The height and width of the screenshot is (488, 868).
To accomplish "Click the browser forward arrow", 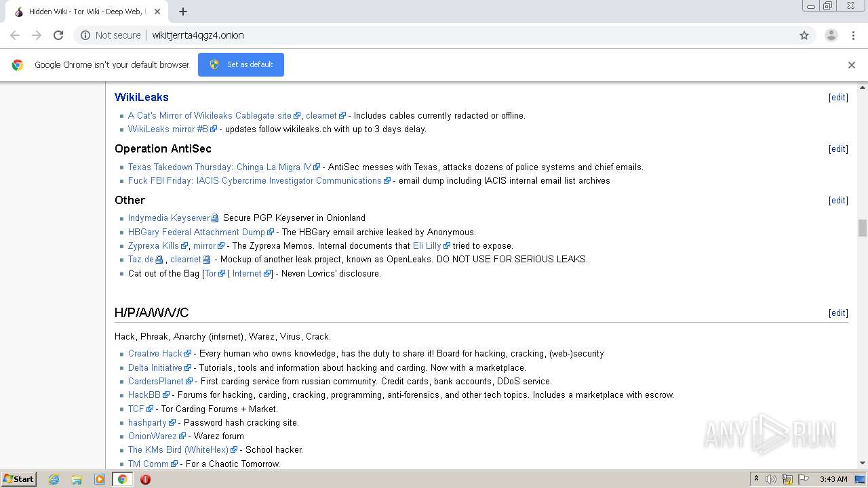I will (x=37, y=35).
